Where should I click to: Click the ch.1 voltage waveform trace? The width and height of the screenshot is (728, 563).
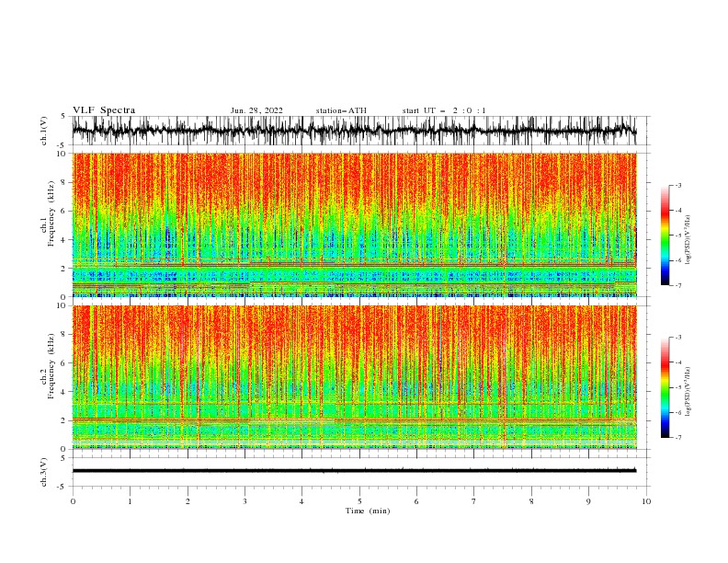point(354,131)
